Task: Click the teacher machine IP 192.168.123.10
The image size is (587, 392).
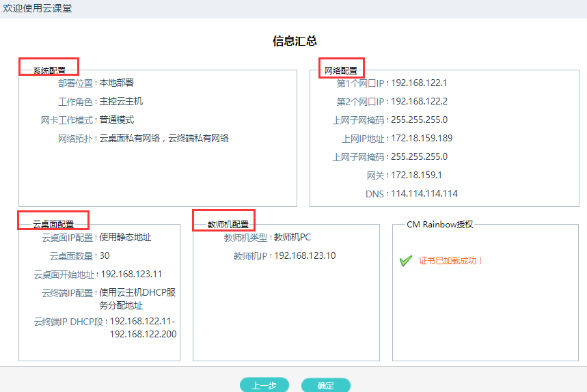Action: tap(305, 256)
